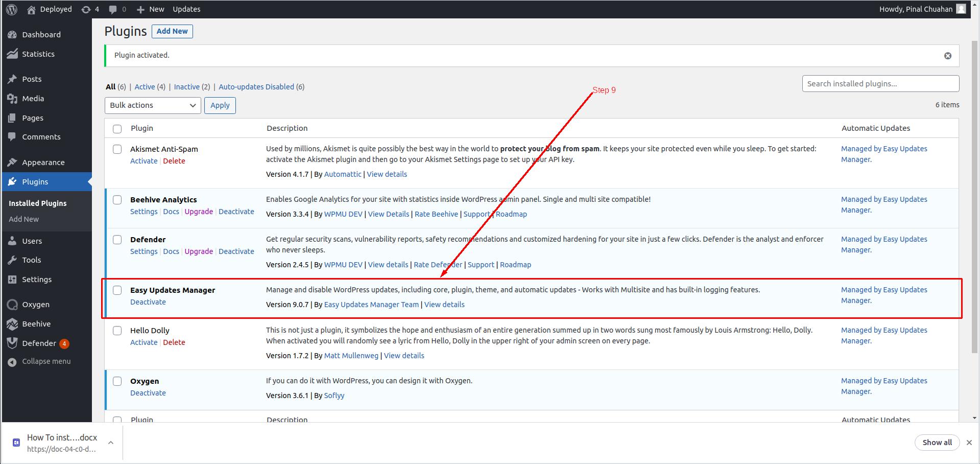This screenshot has height=464, width=980.
Task: Collapse the admin sidebar menu
Action: (46, 361)
